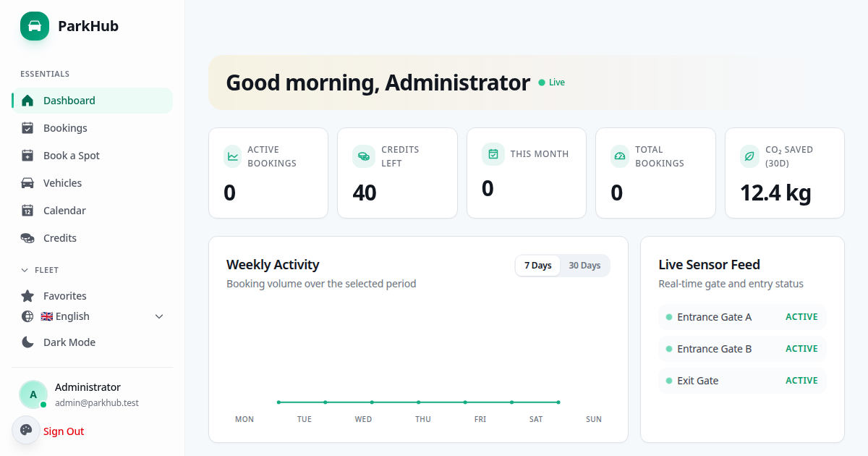Click the Live status badge

pos(551,83)
